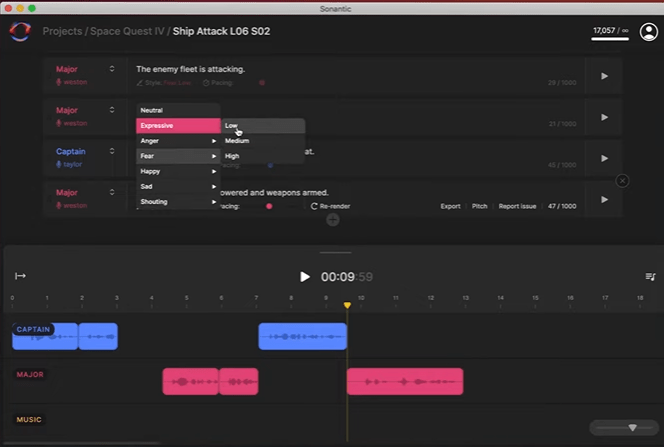Play the first Major line audio

coord(604,76)
